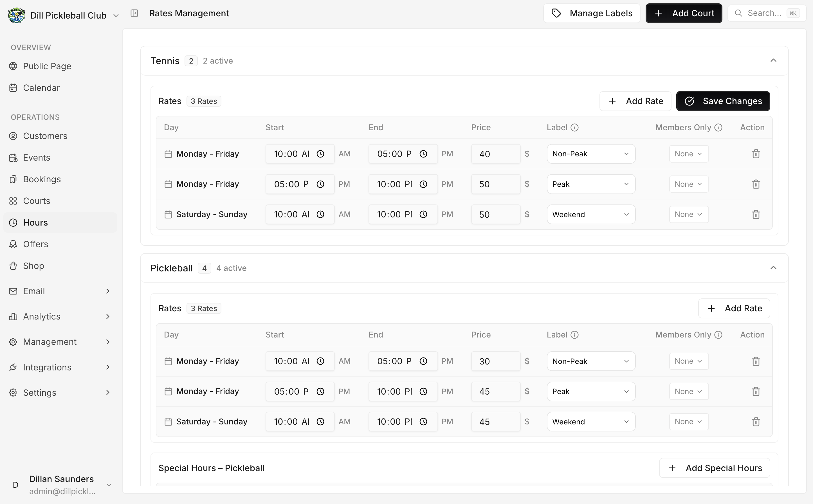Collapse the Pickleball section chevron

click(x=773, y=268)
